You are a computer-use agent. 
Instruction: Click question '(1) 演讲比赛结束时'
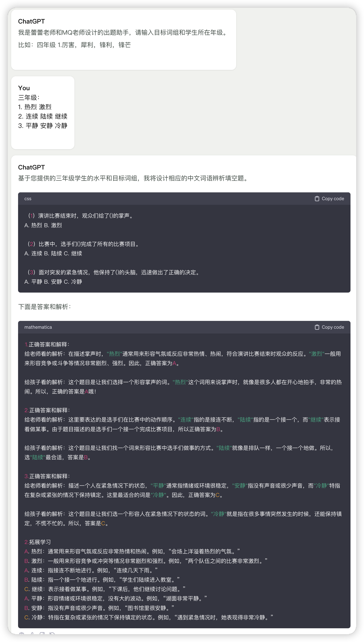81,216
